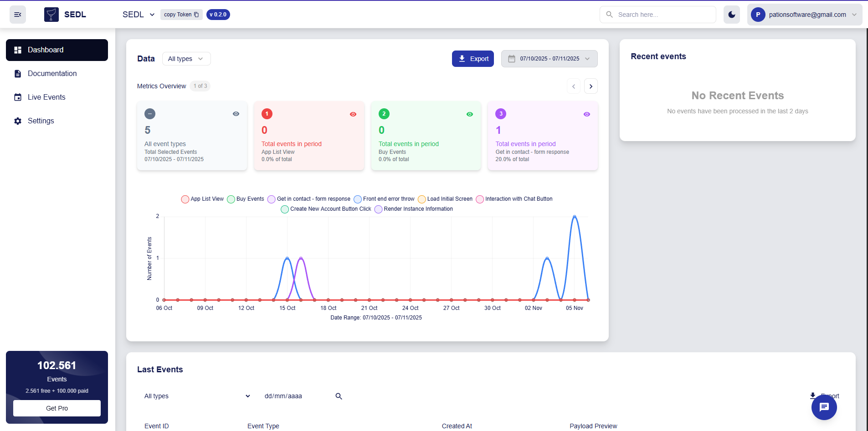868x431 pixels.
Task: Open the chat widget in the corner
Action: click(x=824, y=407)
